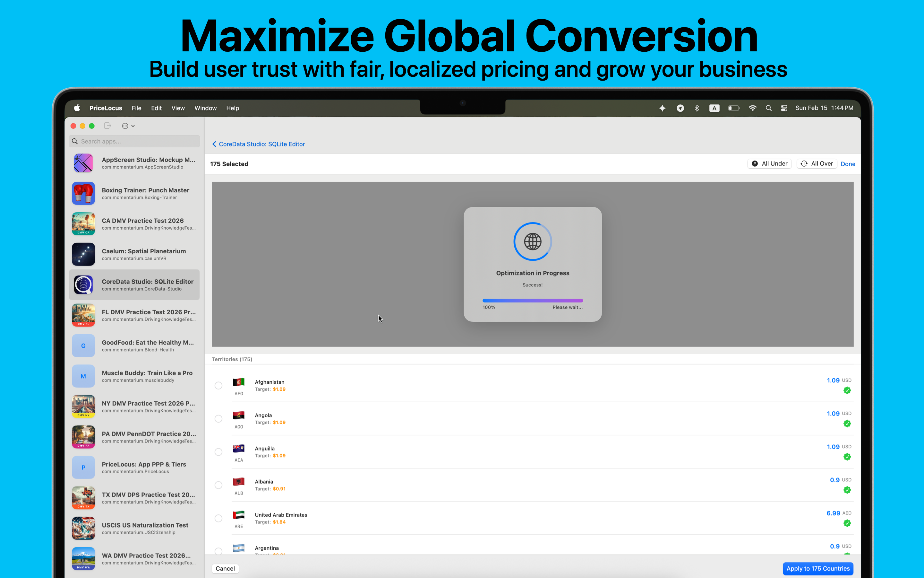Click the All Under button
924x578 pixels.
pyautogui.click(x=769, y=164)
